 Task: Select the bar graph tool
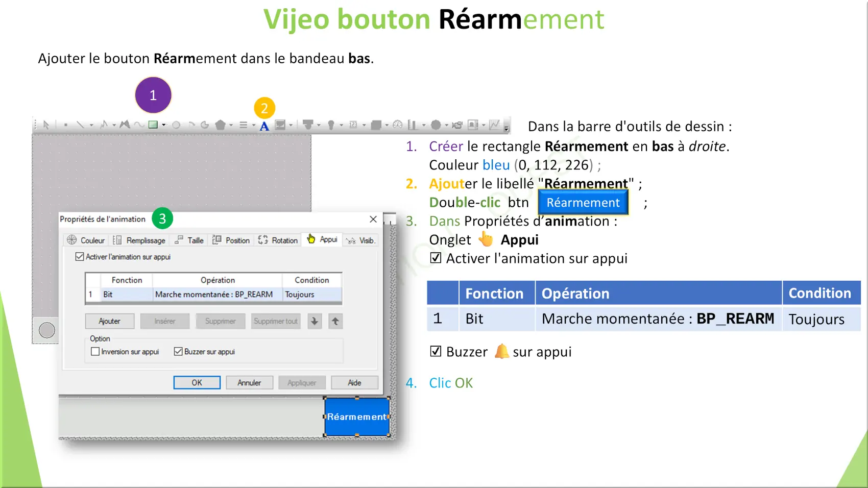point(412,125)
